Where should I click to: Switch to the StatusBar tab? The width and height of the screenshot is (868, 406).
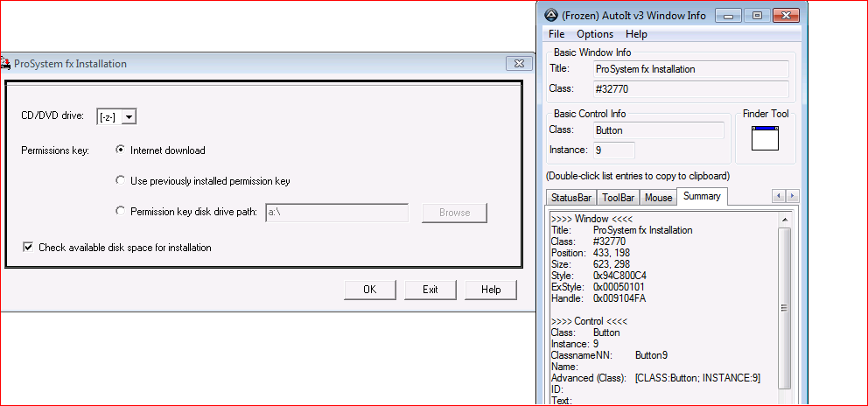571,197
